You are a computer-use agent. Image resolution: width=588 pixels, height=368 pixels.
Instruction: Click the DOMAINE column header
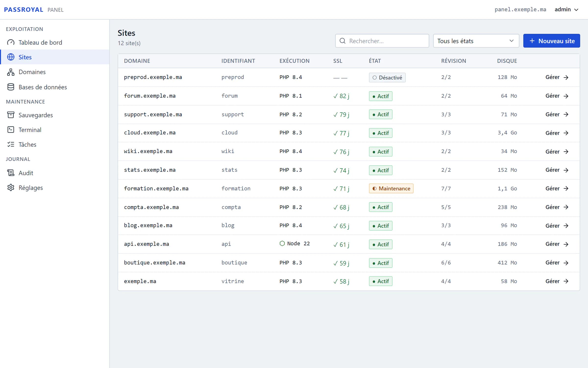[x=137, y=61]
